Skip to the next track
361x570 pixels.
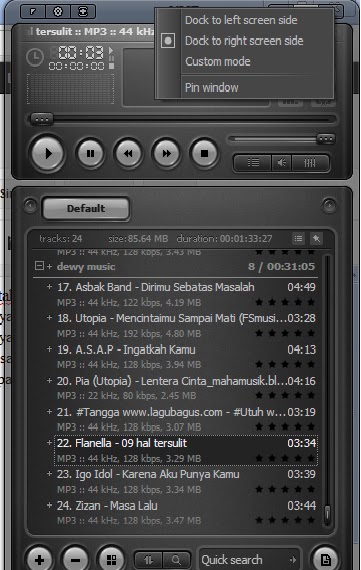pyautogui.click(x=166, y=154)
